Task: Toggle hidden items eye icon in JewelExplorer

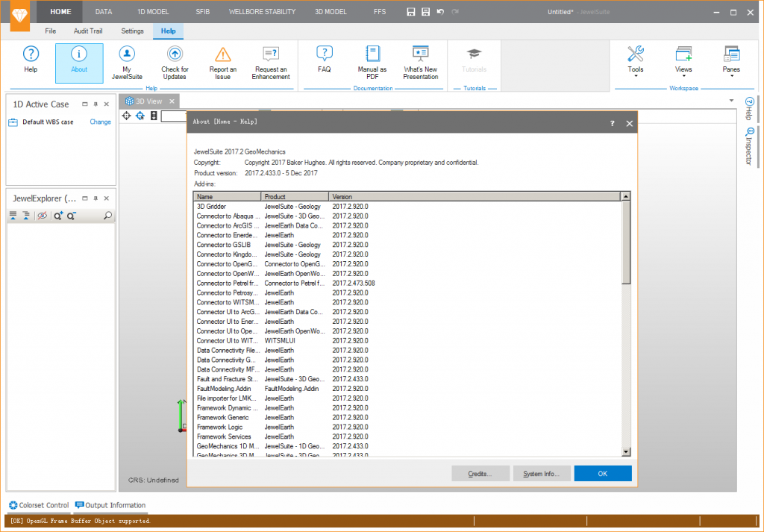Action: point(43,216)
